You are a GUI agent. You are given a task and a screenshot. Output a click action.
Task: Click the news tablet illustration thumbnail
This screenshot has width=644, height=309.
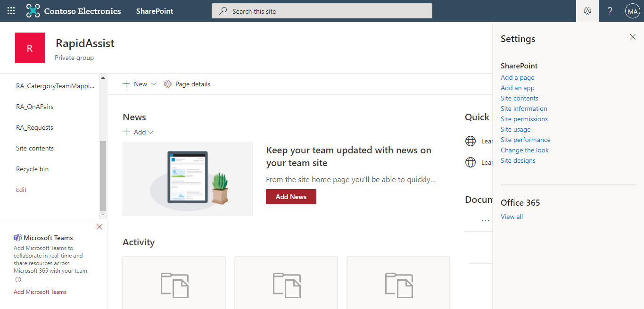pyautogui.click(x=188, y=179)
